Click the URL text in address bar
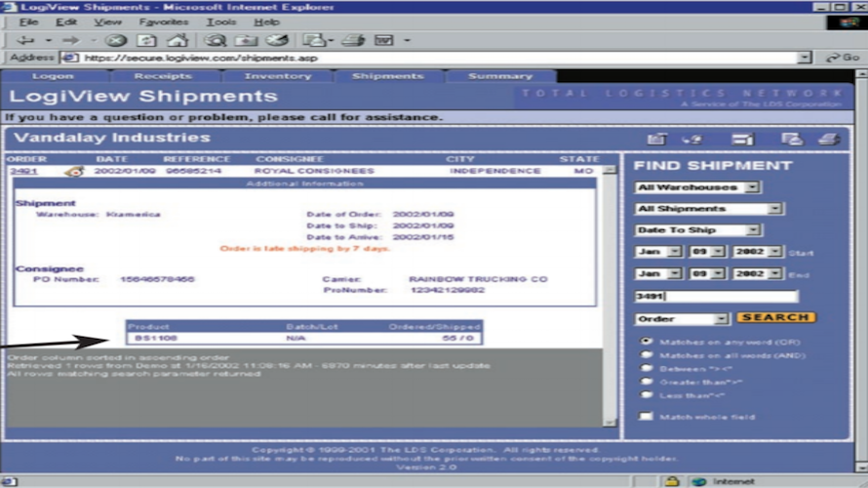 201,58
